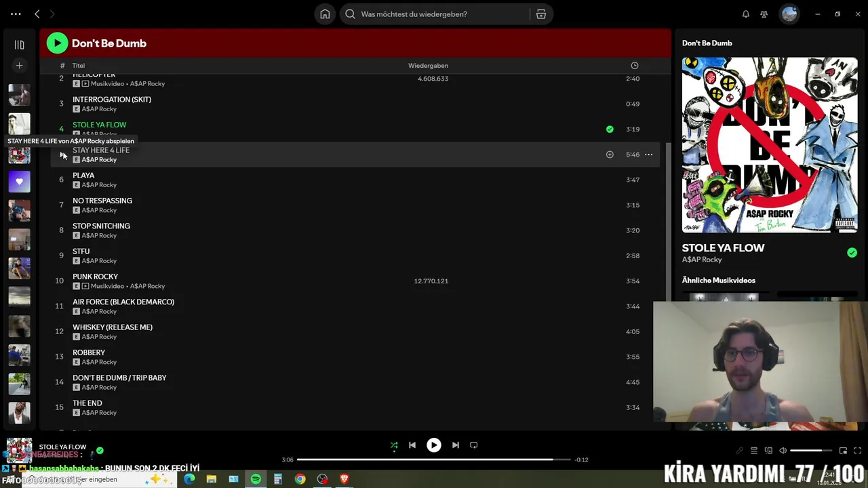Open Google Chrome from the taskbar
The image size is (868, 488).
[300, 479]
